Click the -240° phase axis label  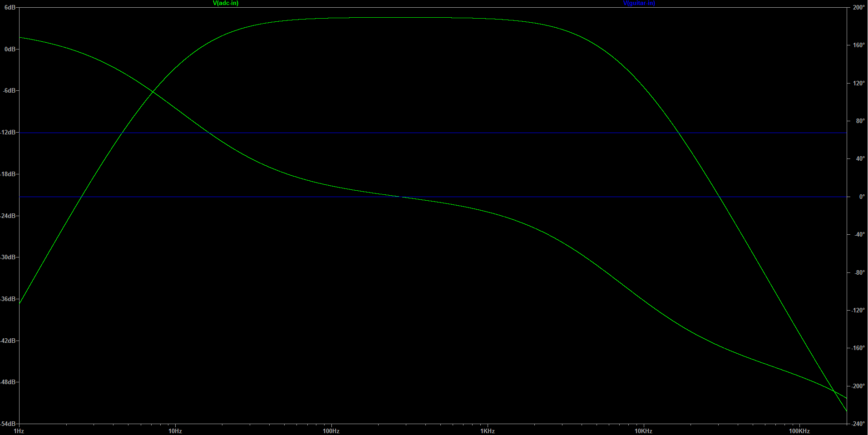pos(858,424)
